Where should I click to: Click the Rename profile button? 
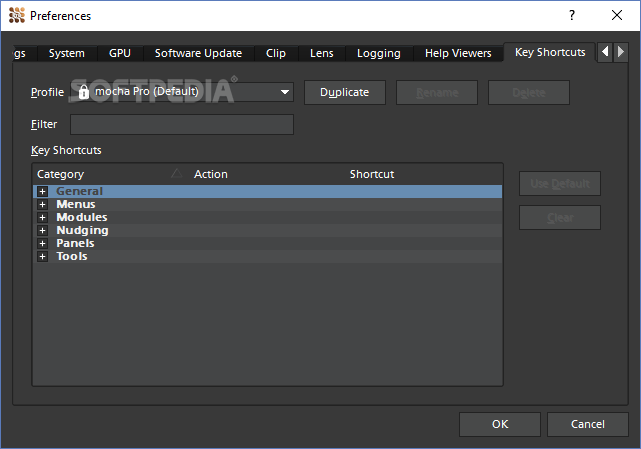coord(437,92)
